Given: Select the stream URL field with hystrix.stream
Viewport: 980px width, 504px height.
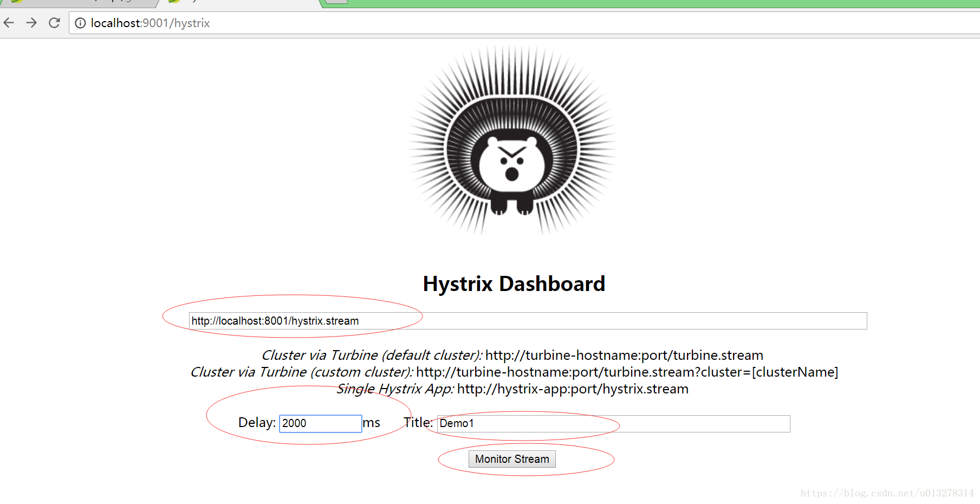Looking at the screenshot, I should [528, 321].
